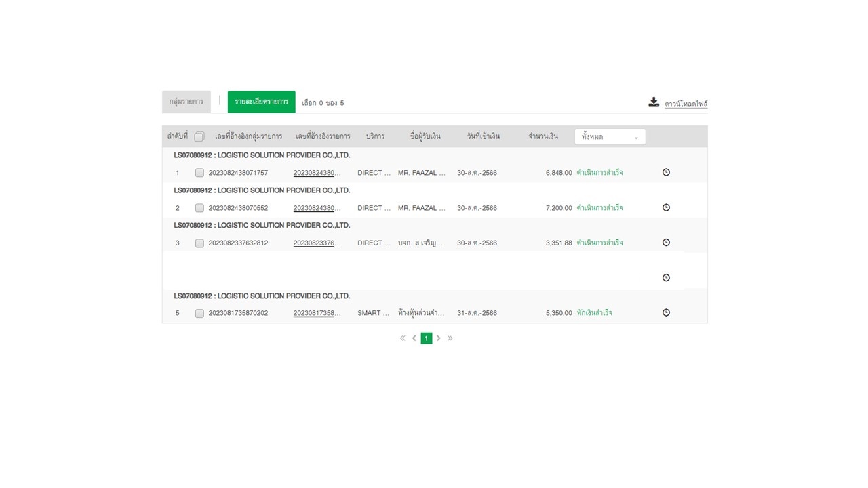Go to previous page arrow
Viewport: 868px width, 488px height.
pyautogui.click(x=414, y=338)
